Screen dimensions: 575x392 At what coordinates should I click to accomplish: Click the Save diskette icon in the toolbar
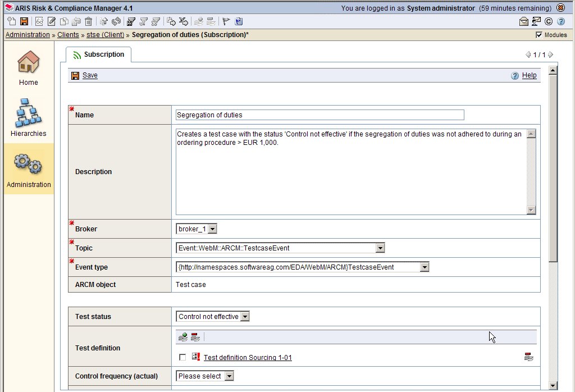click(x=23, y=21)
